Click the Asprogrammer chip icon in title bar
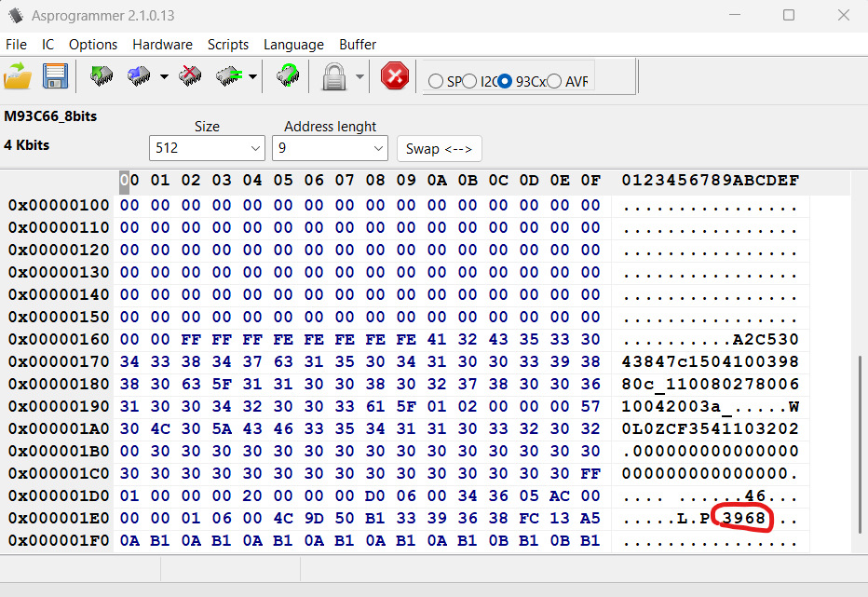 click(16, 16)
